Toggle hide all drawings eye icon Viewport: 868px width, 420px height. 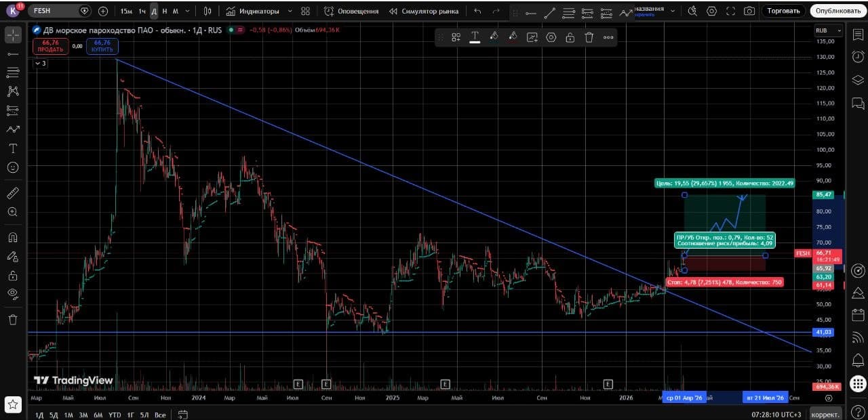pos(12,293)
